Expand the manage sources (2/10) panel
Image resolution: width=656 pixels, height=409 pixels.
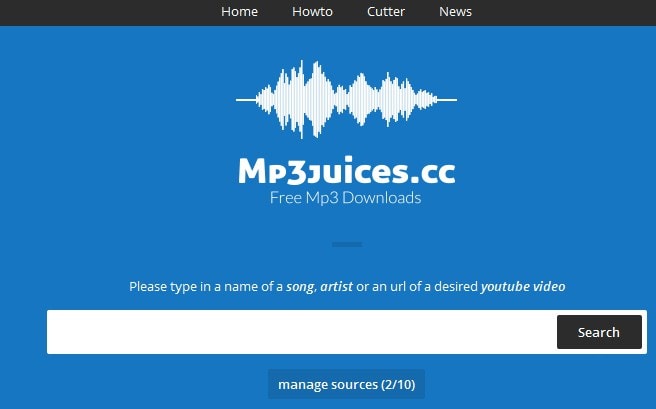(346, 384)
